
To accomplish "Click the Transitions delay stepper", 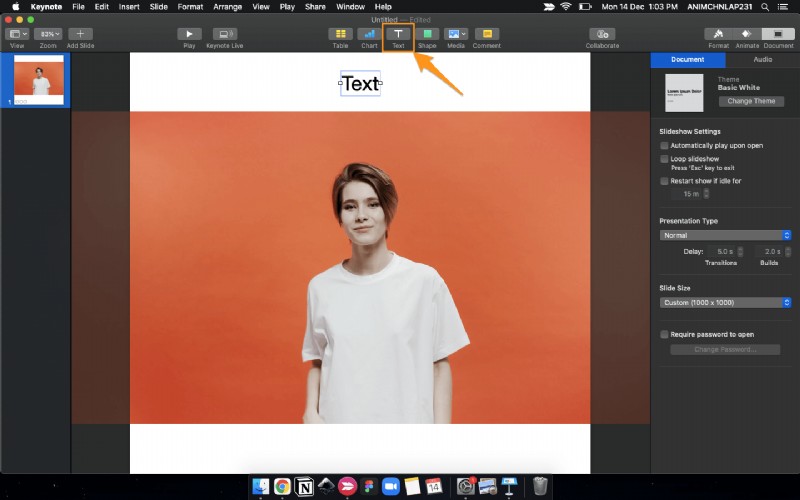I will click(x=740, y=252).
